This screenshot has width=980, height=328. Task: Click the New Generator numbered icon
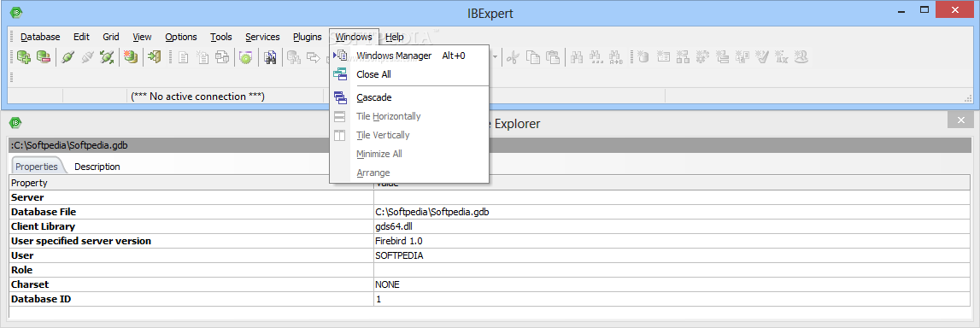[x=742, y=57]
